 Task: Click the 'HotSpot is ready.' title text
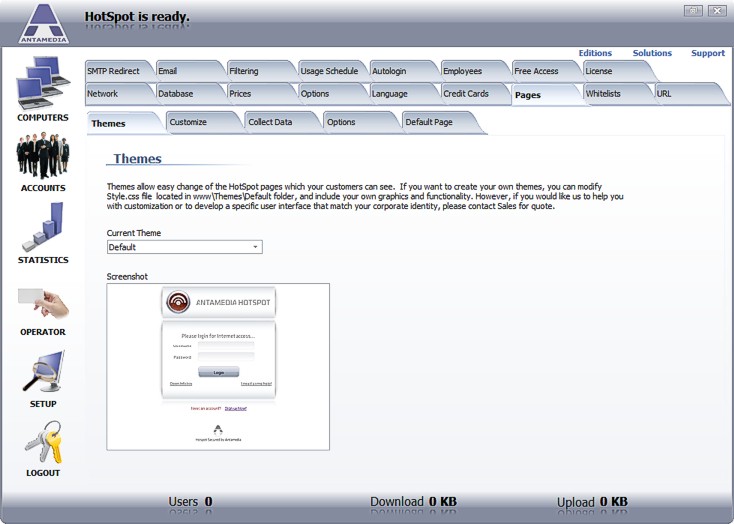point(137,17)
